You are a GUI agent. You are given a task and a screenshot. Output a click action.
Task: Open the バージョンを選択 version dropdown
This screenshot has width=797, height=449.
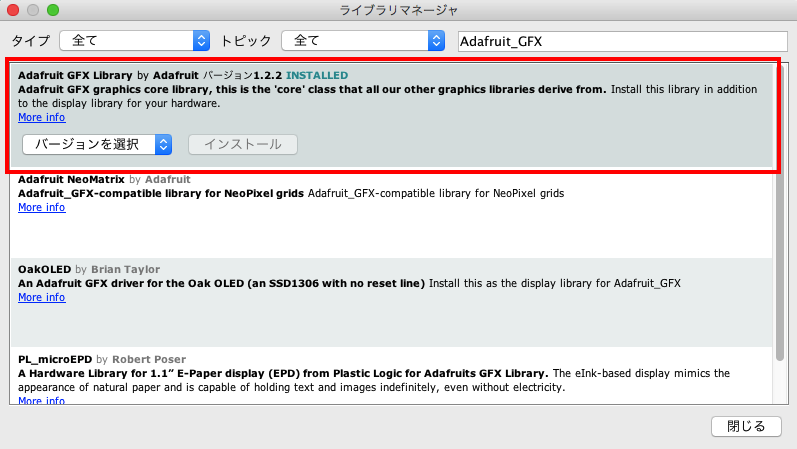tap(97, 144)
